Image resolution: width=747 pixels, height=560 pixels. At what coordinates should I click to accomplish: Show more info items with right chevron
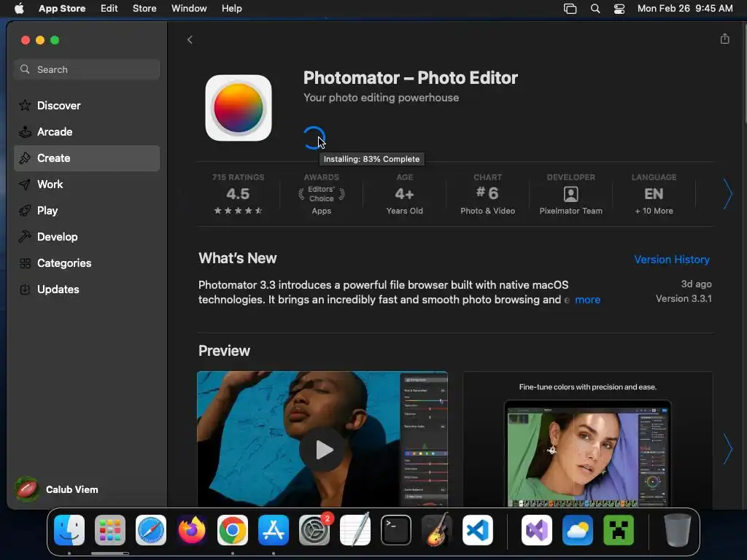(727, 194)
